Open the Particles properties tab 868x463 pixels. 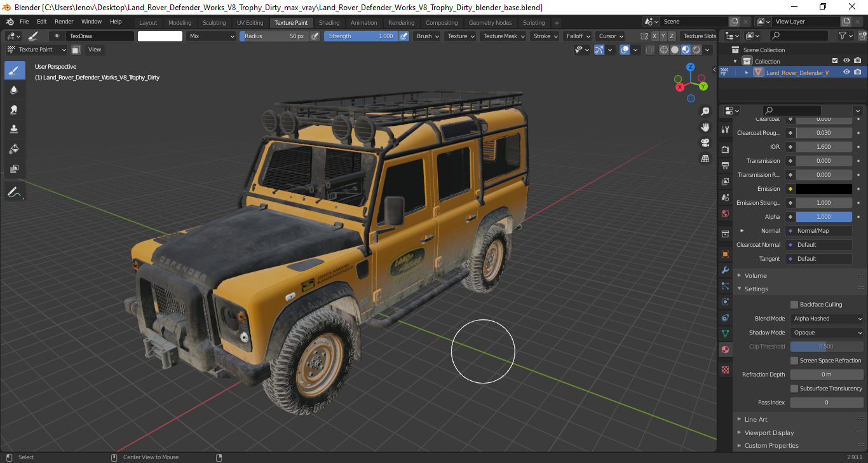(725, 286)
